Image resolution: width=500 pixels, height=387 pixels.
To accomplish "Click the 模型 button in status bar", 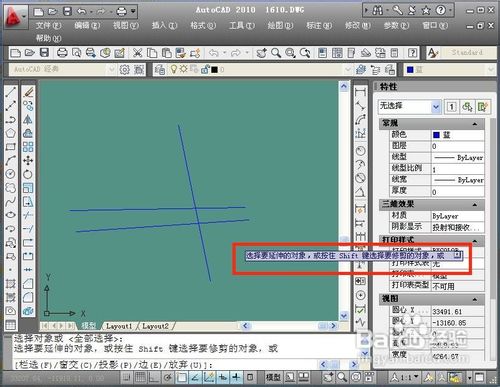I will pos(273,377).
